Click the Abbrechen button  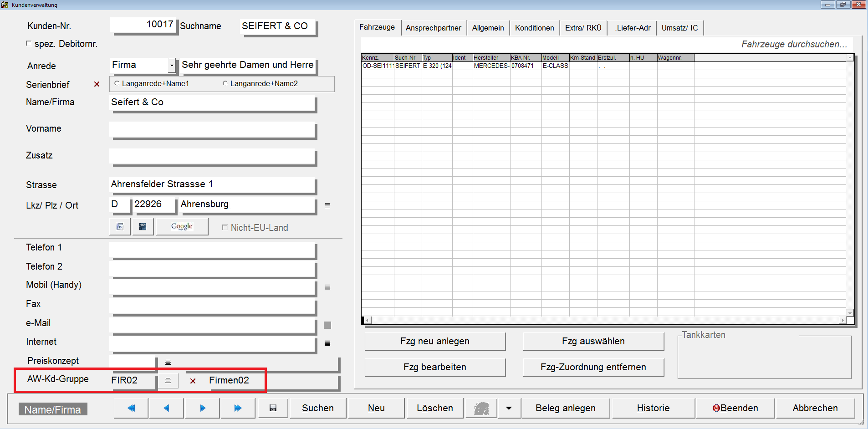(x=815, y=408)
